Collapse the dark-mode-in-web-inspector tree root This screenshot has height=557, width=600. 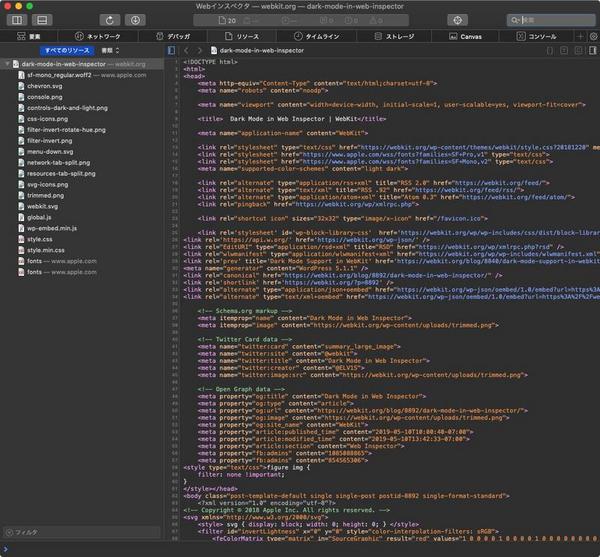pos(7,64)
